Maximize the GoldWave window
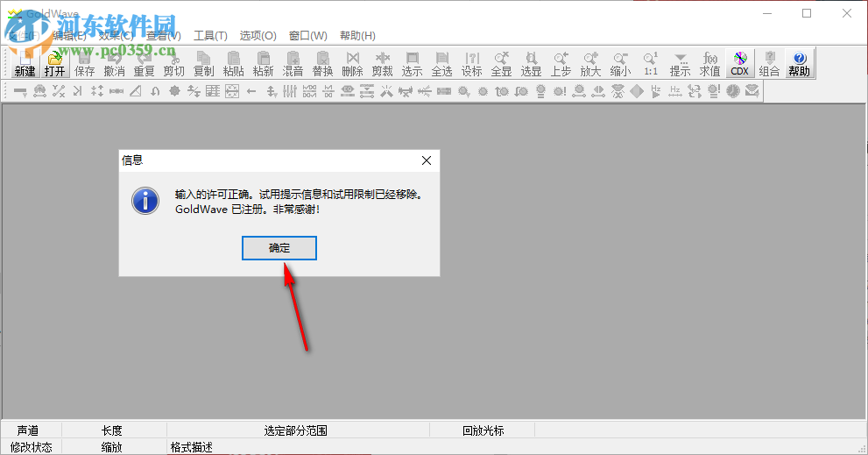 [x=807, y=13]
